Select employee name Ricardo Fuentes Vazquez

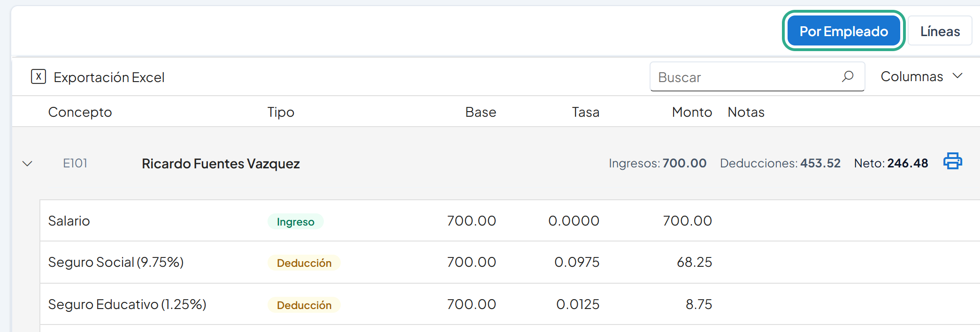(221, 164)
